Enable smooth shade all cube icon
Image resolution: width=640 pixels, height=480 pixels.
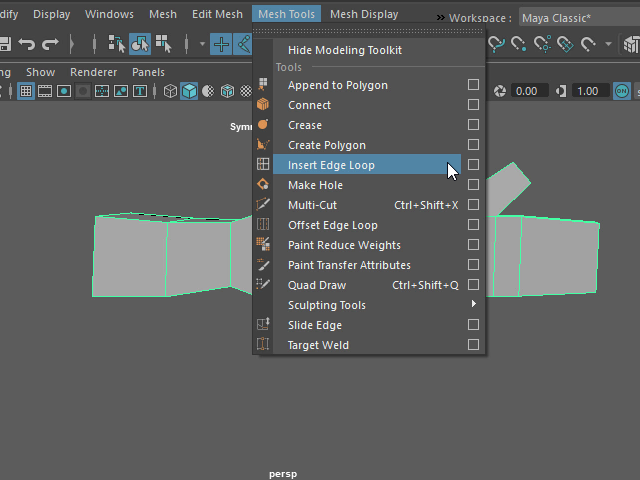(x=189, y=91)
